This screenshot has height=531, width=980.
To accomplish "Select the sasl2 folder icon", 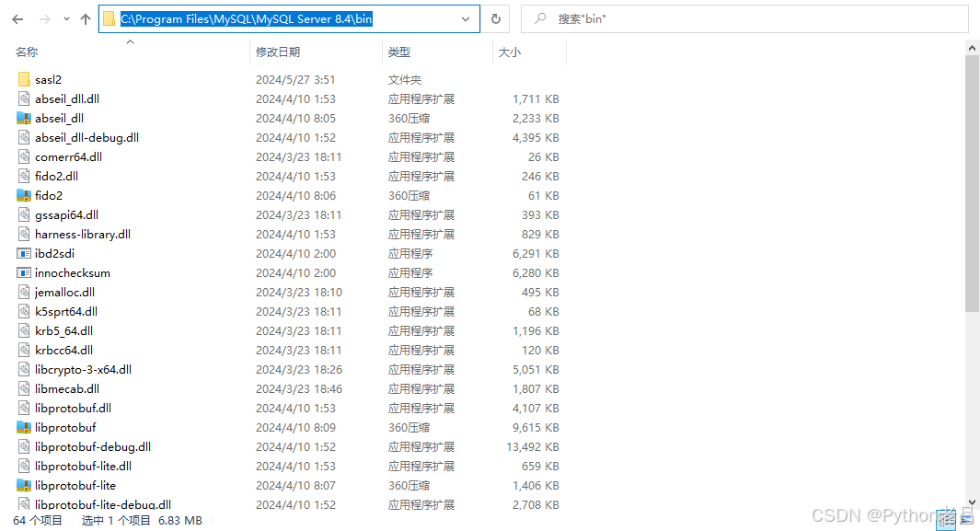I will point(24,79).
